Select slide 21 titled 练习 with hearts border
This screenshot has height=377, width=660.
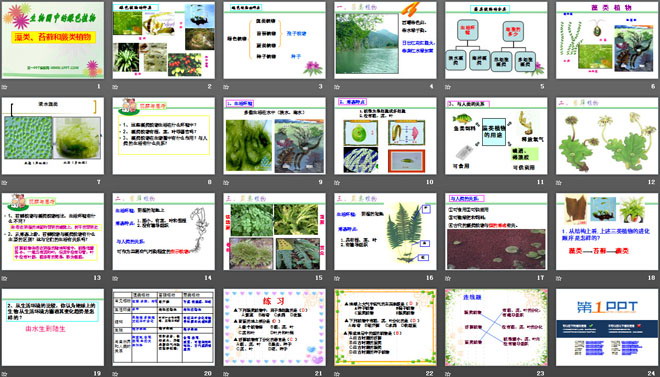[274, 327]
